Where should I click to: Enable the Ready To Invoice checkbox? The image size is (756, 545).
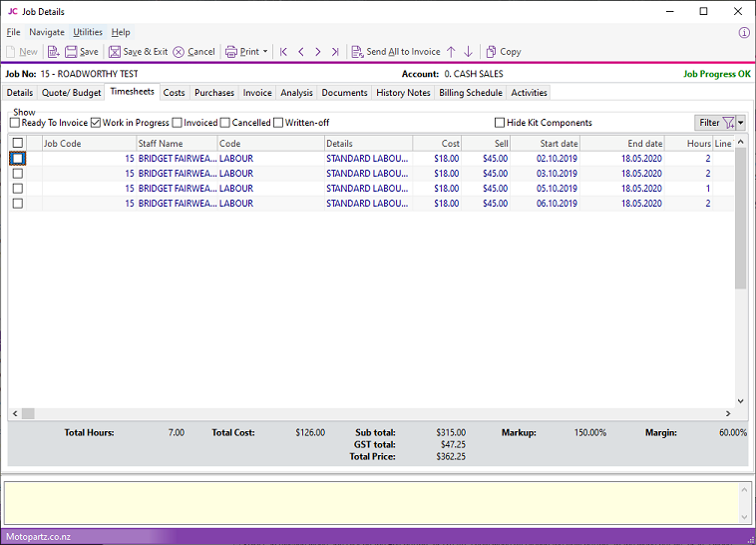click(15, 123)
